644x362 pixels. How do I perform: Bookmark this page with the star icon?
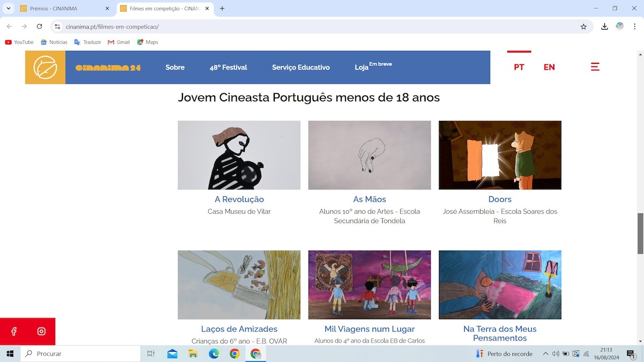pyautogui.click(x=583, y=26)
